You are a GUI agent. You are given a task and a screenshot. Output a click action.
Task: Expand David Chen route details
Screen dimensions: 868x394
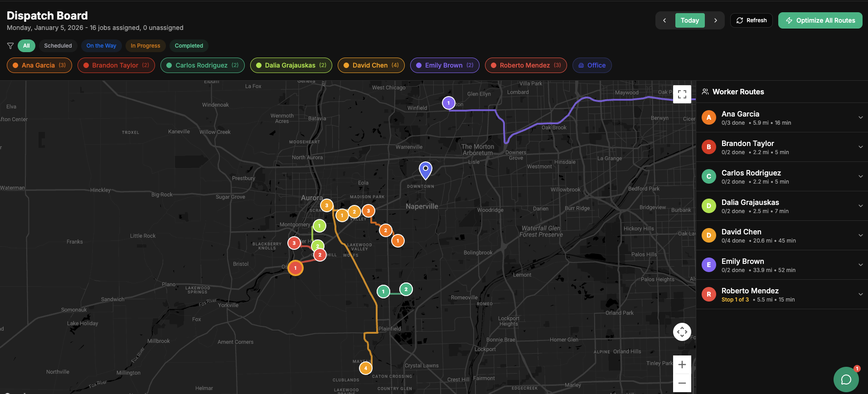860,235
